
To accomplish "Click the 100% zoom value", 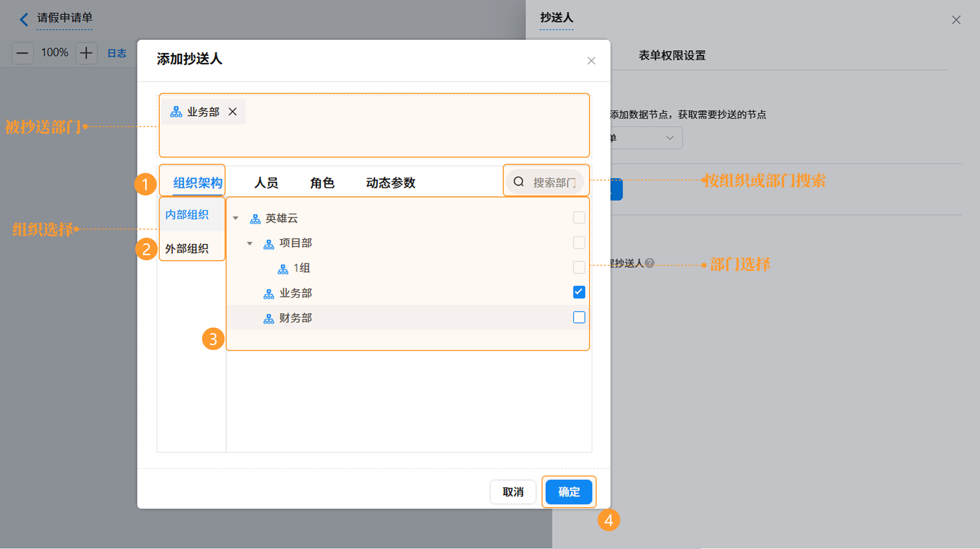I will click(54, 53).
